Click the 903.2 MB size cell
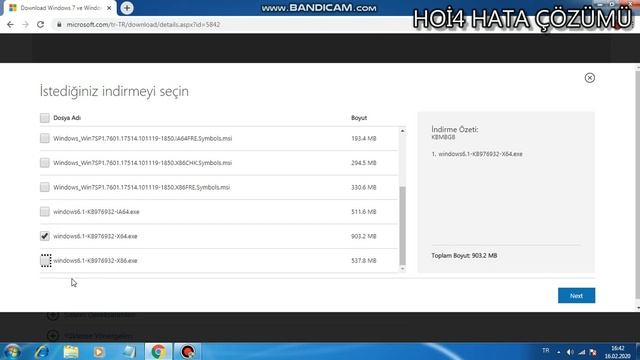This screenshot has height=360, width=640. coord(364,236)
